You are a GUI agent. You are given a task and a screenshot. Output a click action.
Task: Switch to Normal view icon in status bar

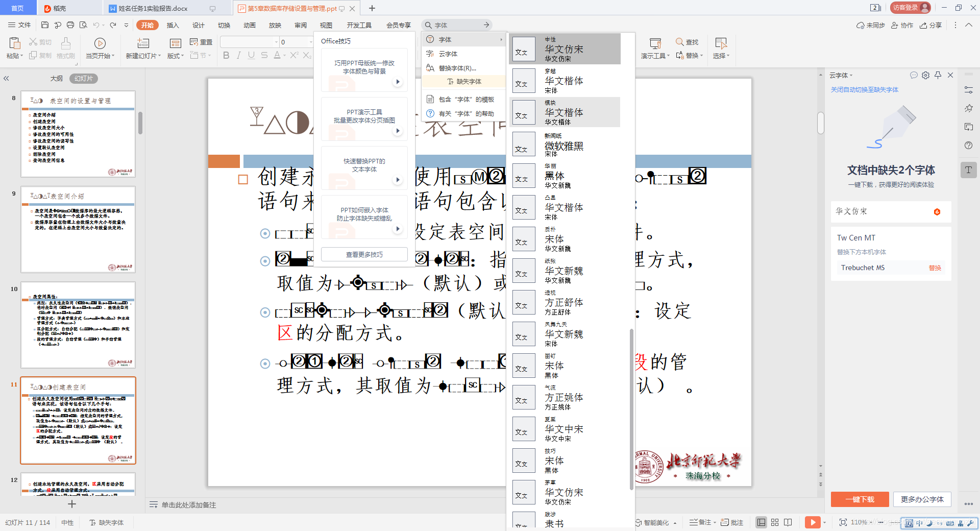761,522
